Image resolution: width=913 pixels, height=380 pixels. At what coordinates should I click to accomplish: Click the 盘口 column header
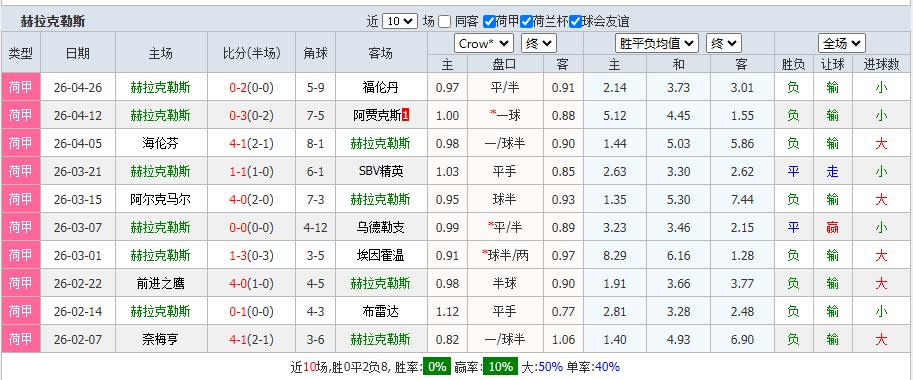click(505, 64)
